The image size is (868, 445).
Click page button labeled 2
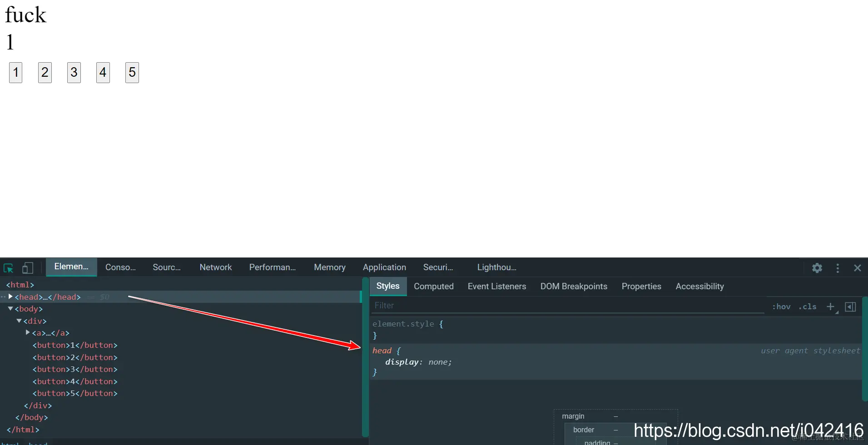coord(45,73)
